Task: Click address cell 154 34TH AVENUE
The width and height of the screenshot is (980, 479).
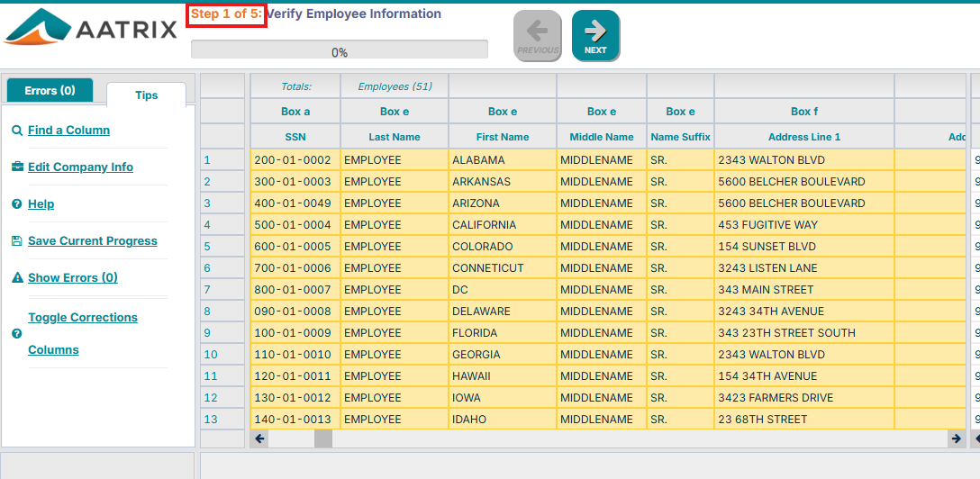Action: 804,376
